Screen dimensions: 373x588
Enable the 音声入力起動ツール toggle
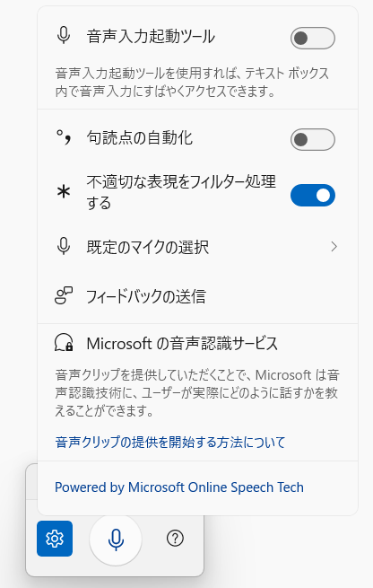[x=313, y=38]
